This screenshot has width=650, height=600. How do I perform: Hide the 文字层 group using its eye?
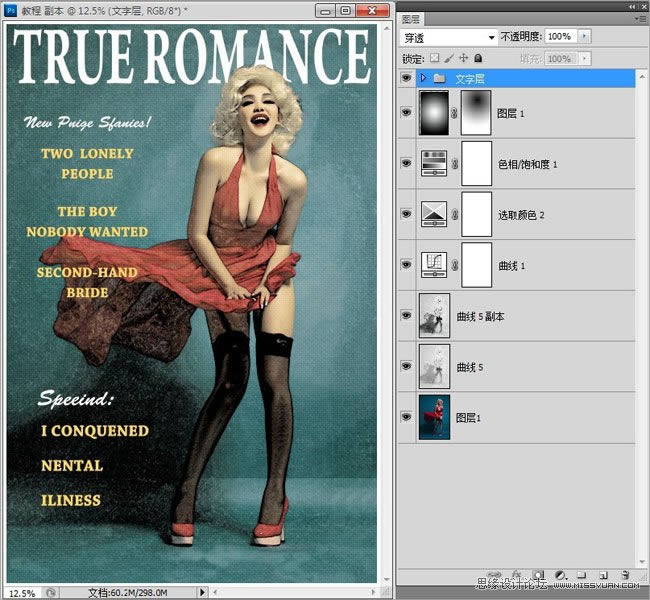pos(406,77)
